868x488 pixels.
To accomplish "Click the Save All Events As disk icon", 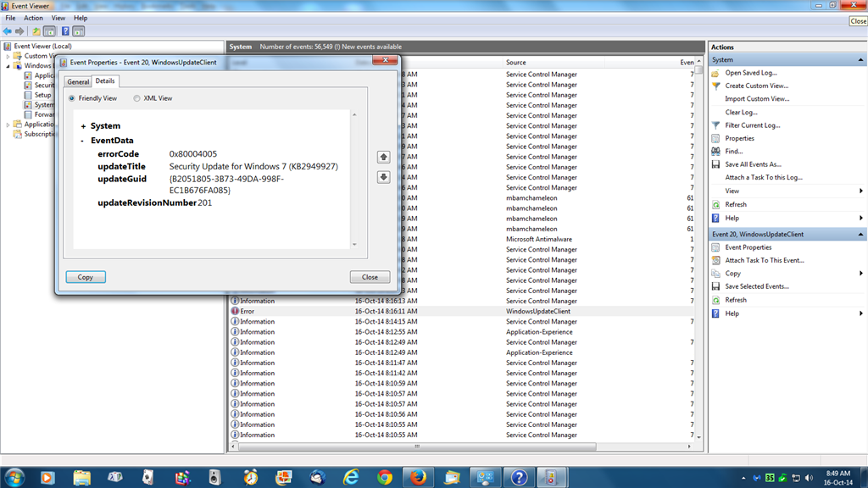I will click(715, 164).
